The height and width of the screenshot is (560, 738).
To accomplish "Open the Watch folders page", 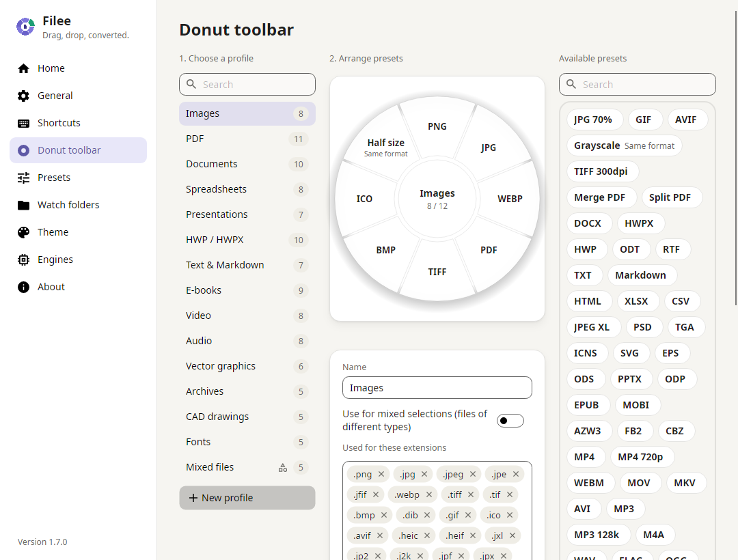I will coord(78,205).
